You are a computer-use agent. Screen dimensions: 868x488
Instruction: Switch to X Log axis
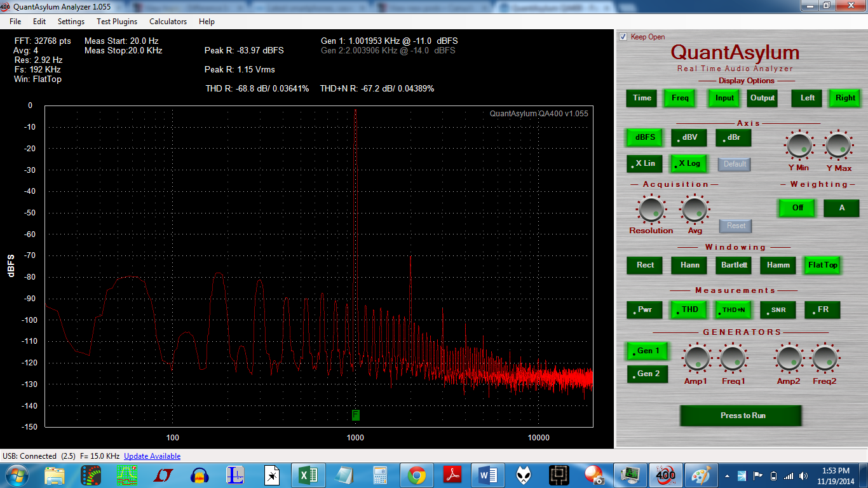(689, 163)
